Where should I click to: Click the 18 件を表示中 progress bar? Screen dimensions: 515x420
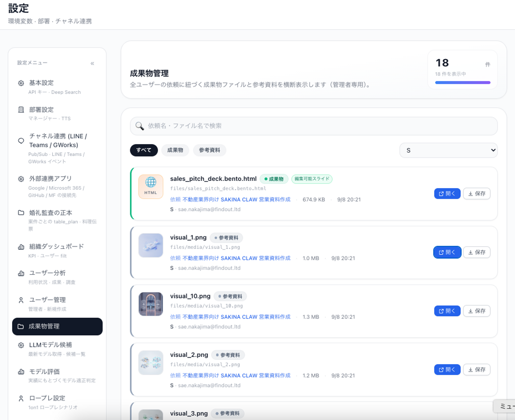pyautogui.click(x=462, y=83)
